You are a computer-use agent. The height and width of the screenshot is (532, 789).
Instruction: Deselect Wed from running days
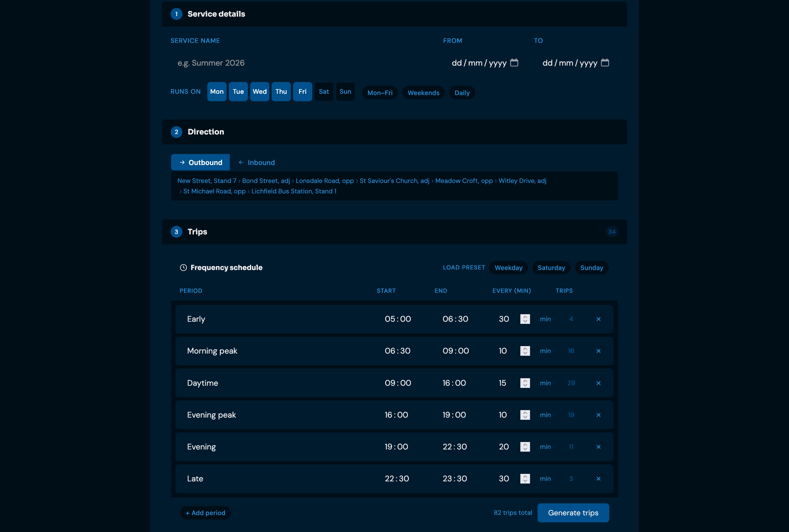260,92
